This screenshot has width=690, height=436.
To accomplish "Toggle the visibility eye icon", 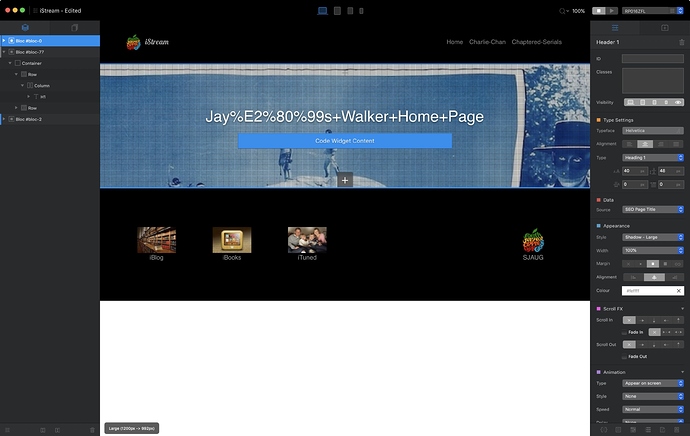I will (678, 102).
